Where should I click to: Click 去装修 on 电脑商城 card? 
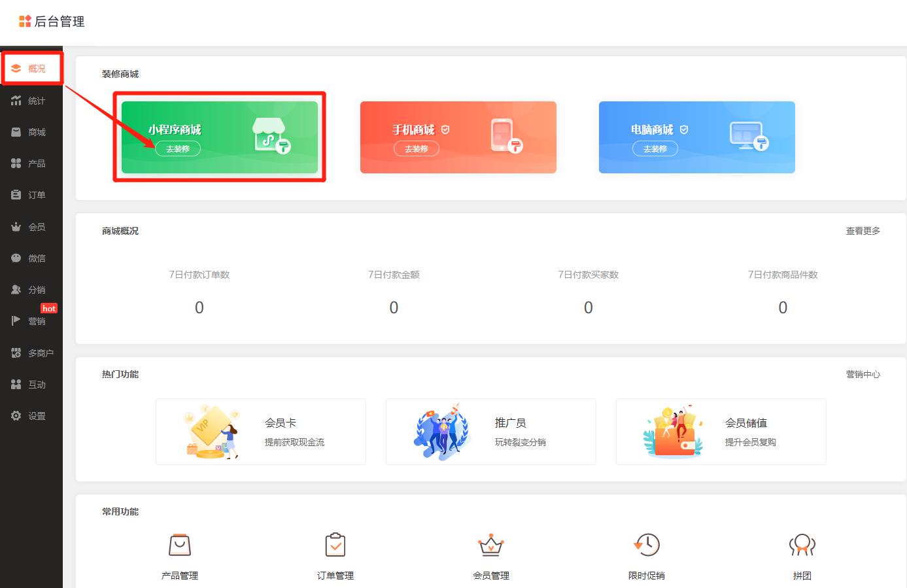point(655,148)
